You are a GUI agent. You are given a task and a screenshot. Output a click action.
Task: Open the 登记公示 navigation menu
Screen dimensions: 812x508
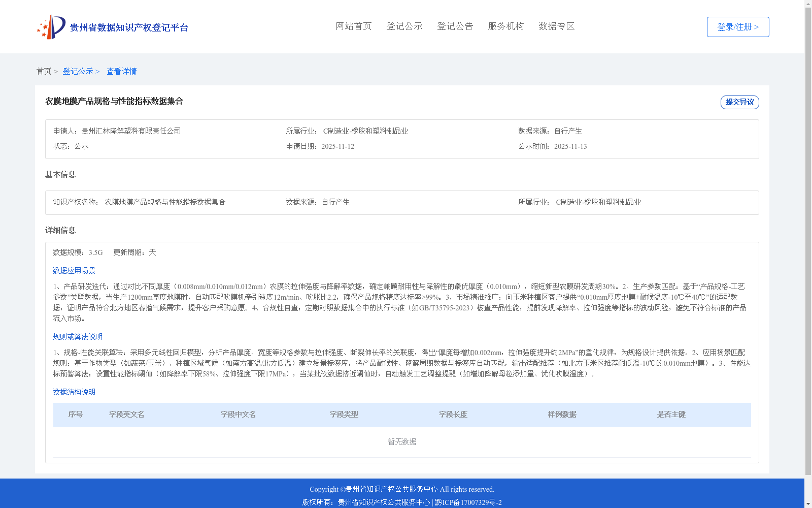pos(404,26)
